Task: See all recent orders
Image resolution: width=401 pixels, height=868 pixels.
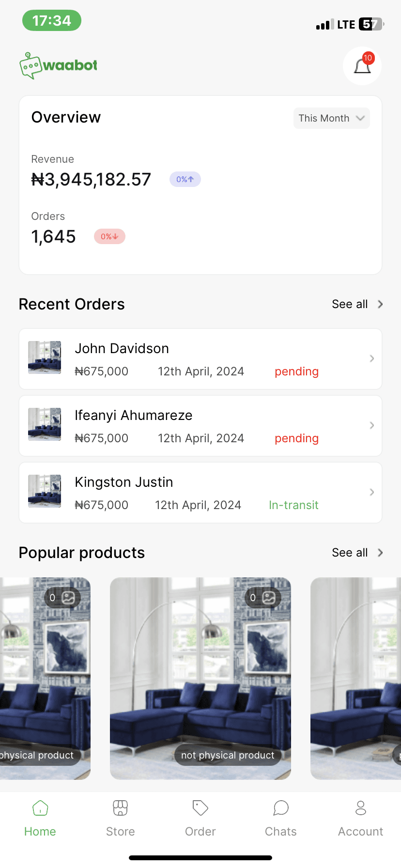Action: [x=357, y=304]
